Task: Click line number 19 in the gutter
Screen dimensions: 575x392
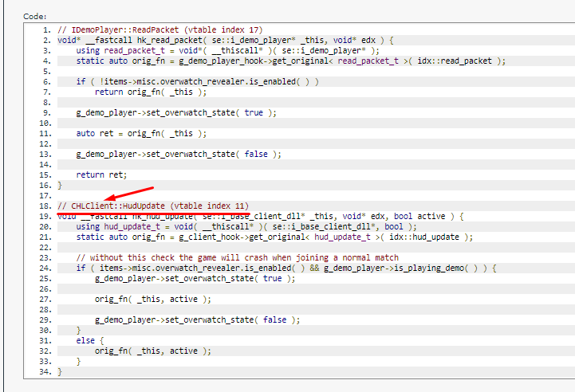Action: (45, 216)
